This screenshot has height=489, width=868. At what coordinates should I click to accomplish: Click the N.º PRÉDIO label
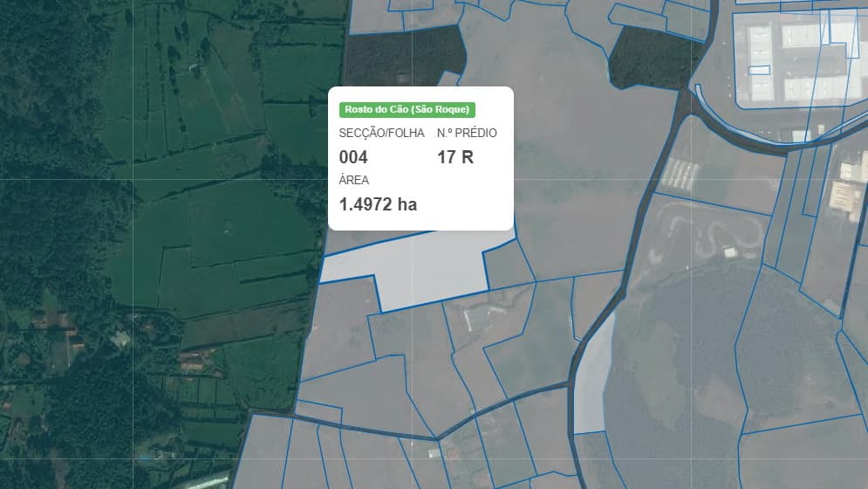pos(467,133)
